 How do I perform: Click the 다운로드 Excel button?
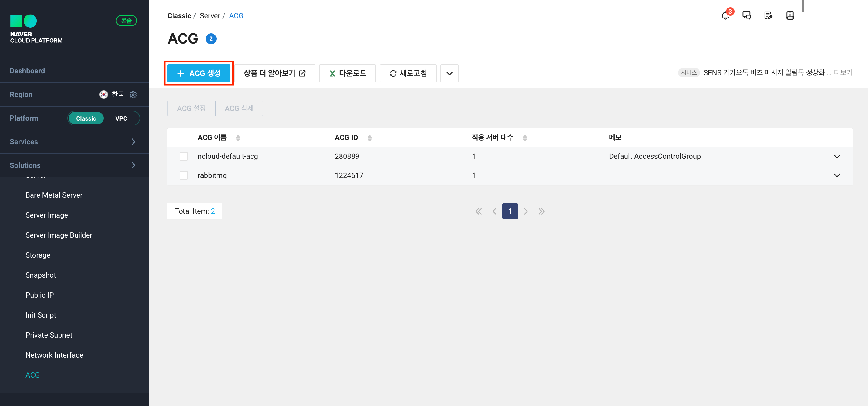coord(347,73)
